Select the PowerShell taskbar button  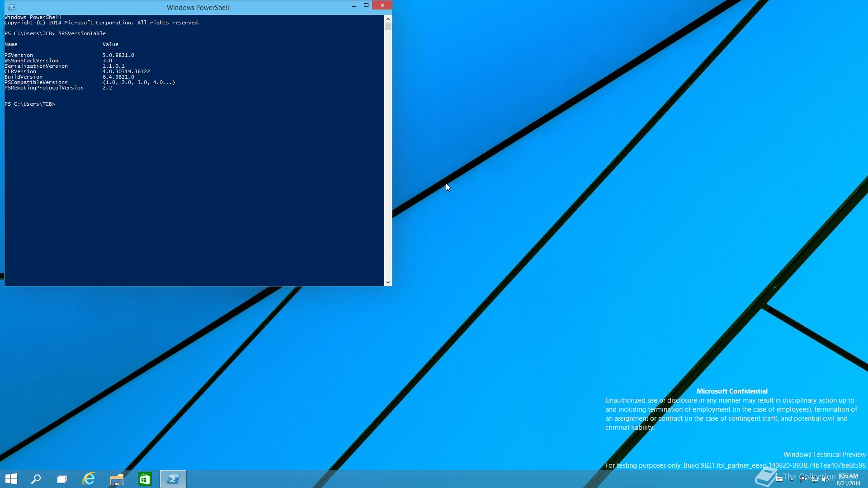click(173, 479)
